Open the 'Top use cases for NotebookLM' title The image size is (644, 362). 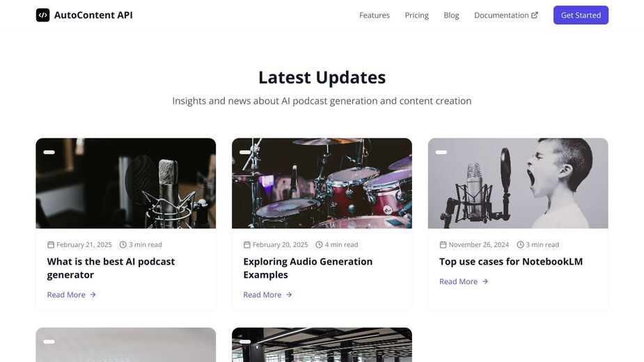pyautogui.click(x=510, y=262)
